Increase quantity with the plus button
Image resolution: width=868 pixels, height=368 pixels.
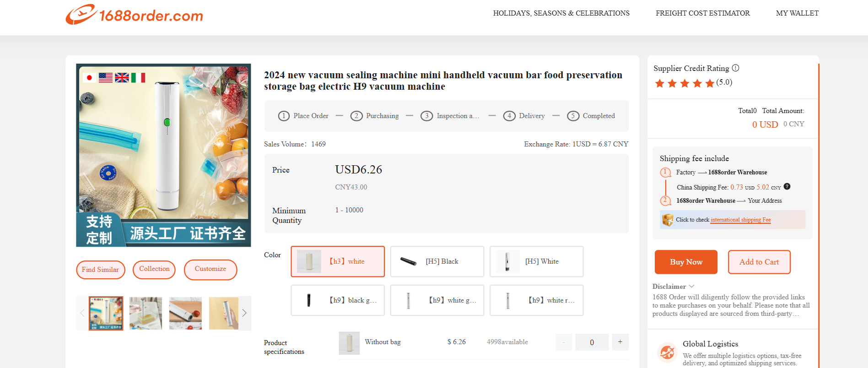[x=620, y=342]
